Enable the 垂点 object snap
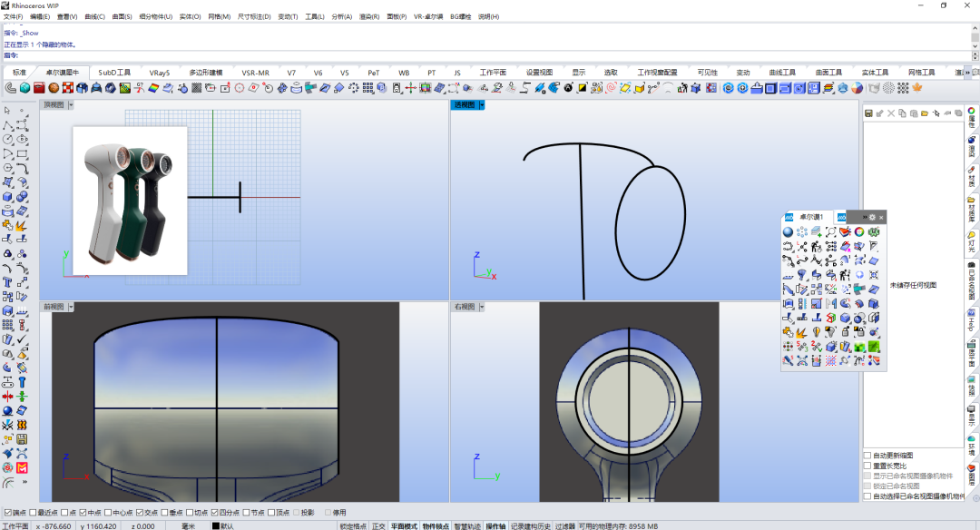The width and height of the screenshot is (980, 530). click(165, 513)
